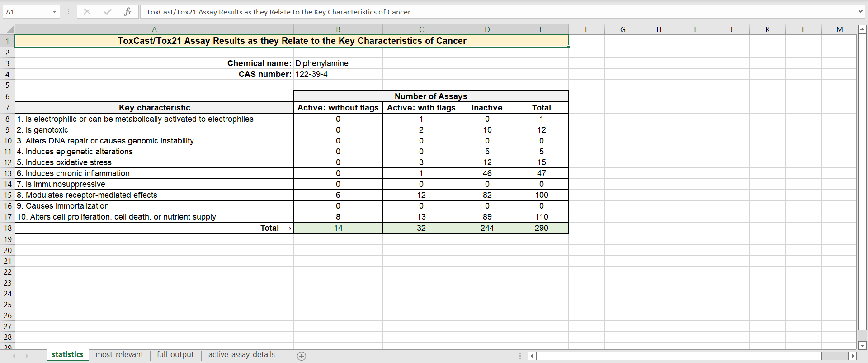Click the vertical scrollbar thumb
This screenshot has height=363, width=868.
[x=862, y=181]
